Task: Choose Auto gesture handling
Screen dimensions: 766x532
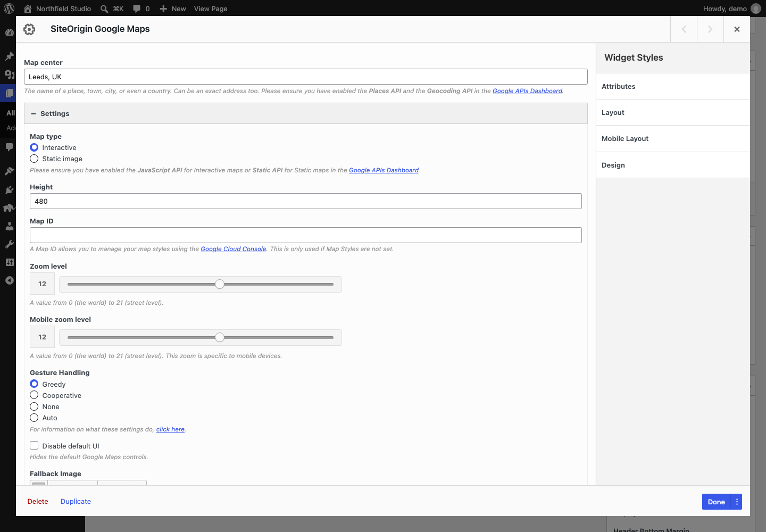Action: [34, 418]
